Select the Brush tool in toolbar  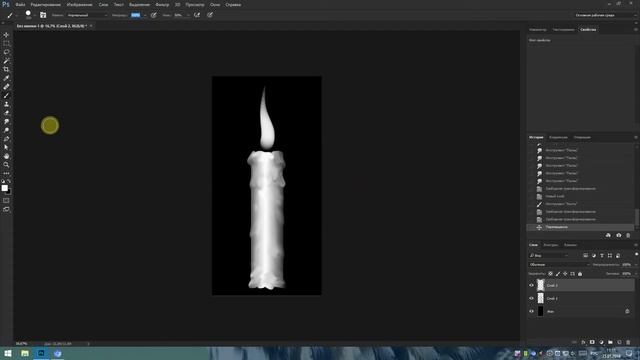6,95
